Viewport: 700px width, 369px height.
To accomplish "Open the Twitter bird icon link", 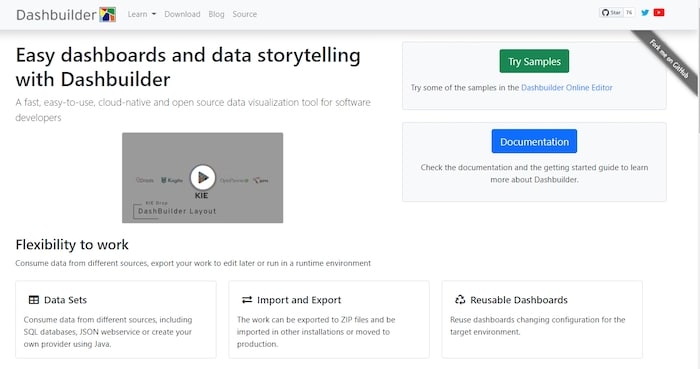I will click(645, 12).
